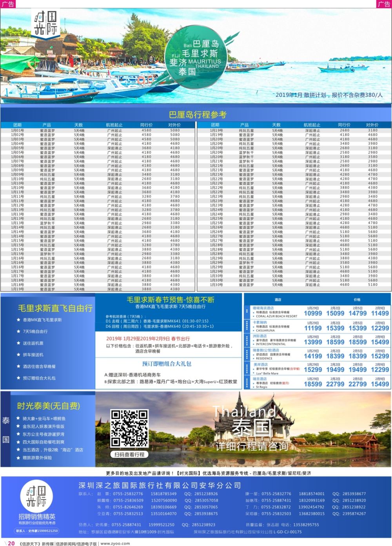Viewport: 392px width, 546px height.
Task: Click the 深圳深之旅国际旅行社 company name
Action: [x=160, y=486]
